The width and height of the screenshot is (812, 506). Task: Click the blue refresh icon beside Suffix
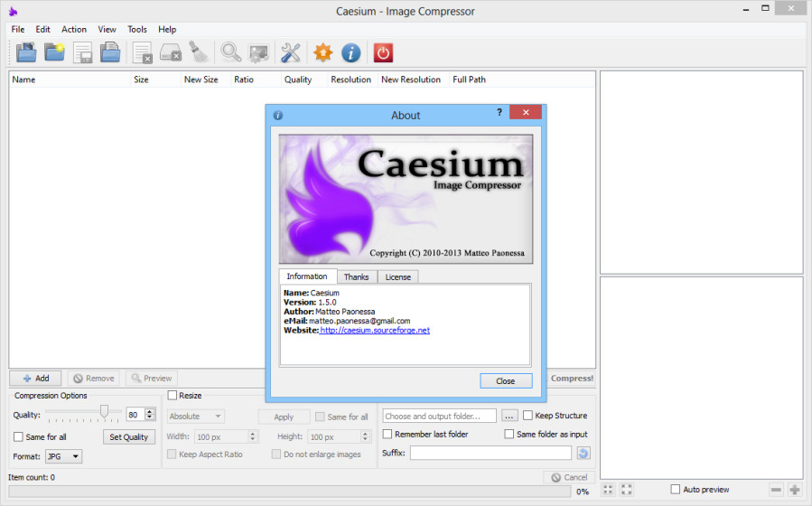(583, 454)
